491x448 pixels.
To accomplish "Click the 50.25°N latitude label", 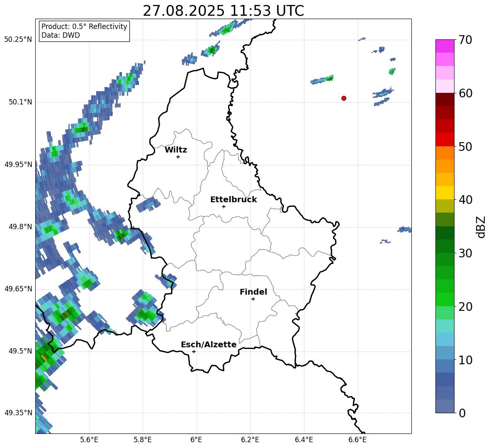I will pyautogui.click(x=18, y=40).
